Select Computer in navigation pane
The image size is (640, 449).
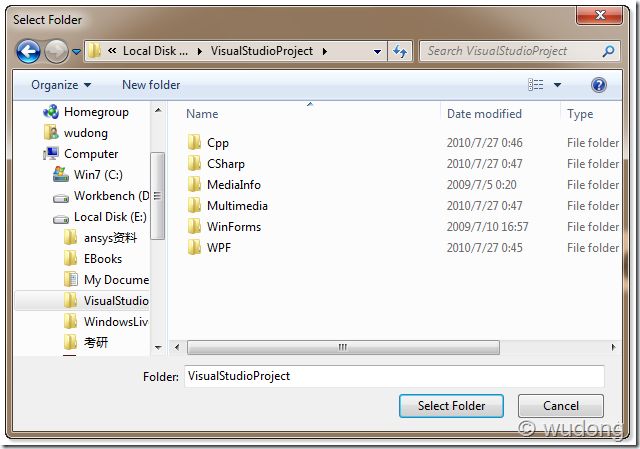pos(91,154)
